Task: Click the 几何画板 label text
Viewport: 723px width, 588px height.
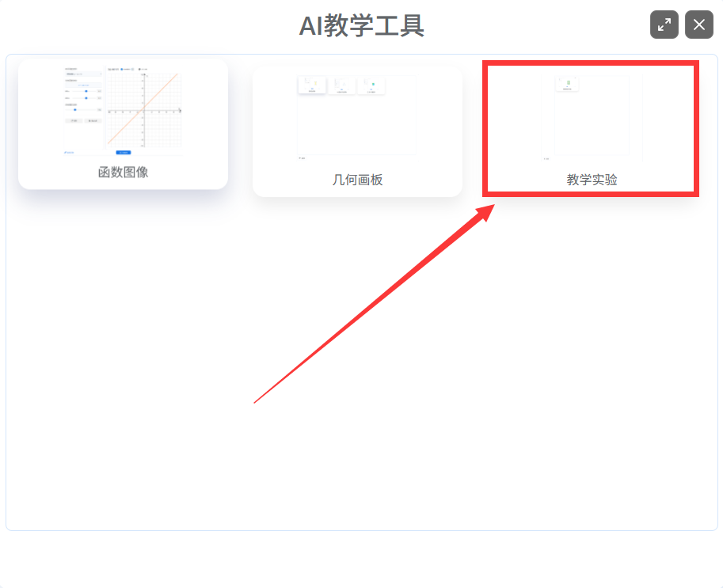Action: pyautogui.click(x=357, y=180)
